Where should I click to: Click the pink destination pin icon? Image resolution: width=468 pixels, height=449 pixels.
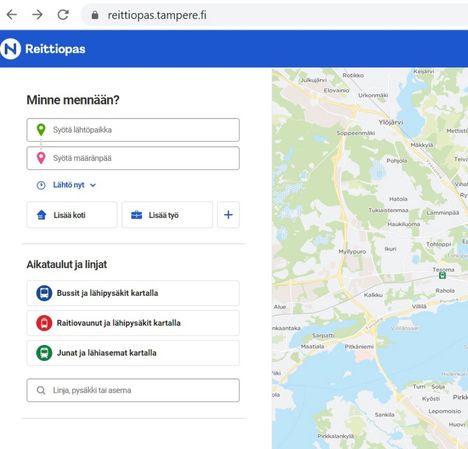(x=41, y=158)
